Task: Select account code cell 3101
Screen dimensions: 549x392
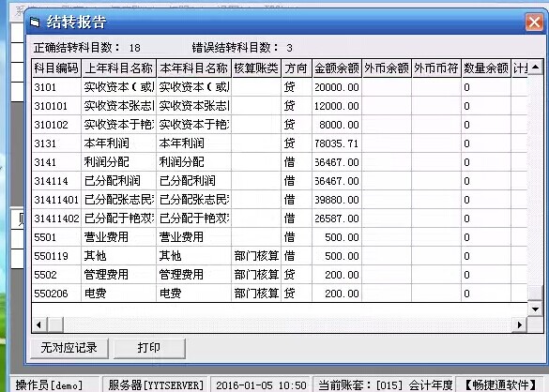Action: coord(56,87)
